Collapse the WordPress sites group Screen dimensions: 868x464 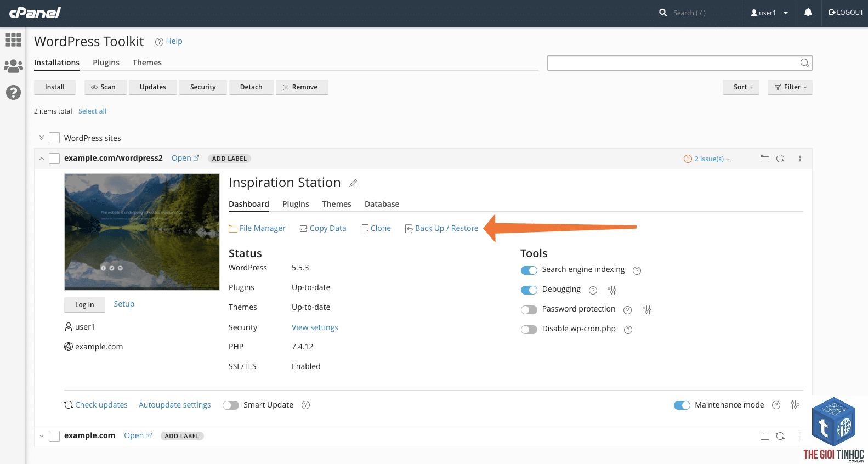pos(42,138)
